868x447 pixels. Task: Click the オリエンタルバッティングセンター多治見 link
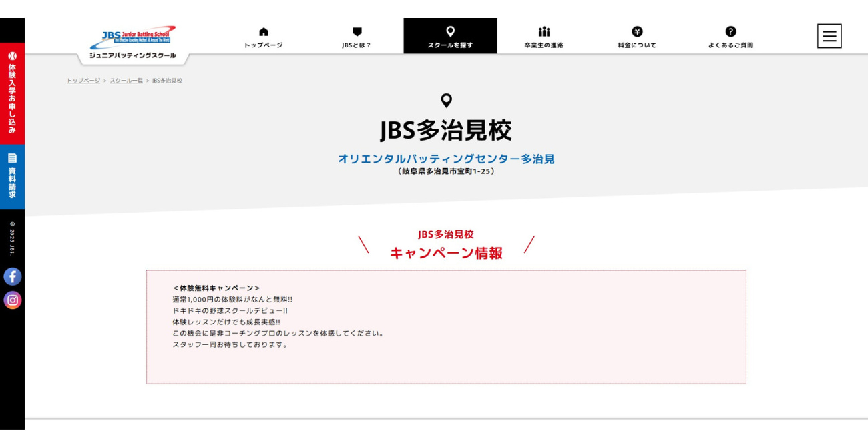point(447,159)
